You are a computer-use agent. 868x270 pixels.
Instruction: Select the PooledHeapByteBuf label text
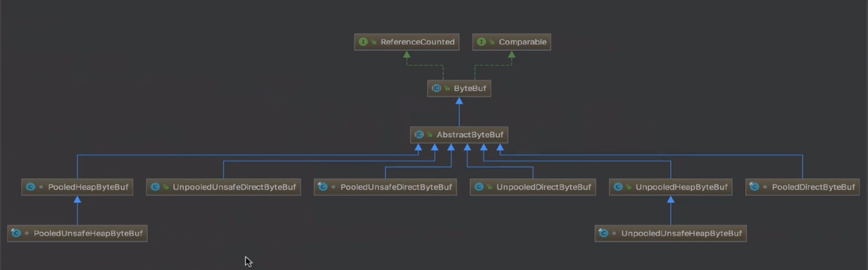pyautogui.click(x=88, y=187)
